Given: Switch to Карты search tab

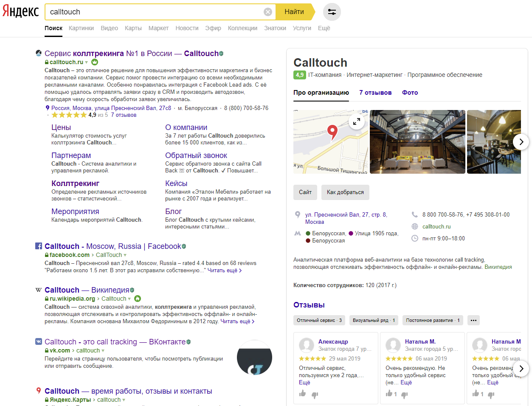Looking at the screenshot, I should point(133,28).
